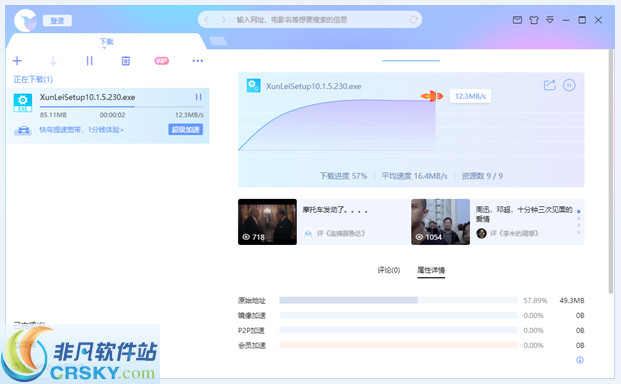Image resolution: width=621 pixels, height=384 pixels.
Task: Click the start download arrow icon
Action: pos(53,61)
